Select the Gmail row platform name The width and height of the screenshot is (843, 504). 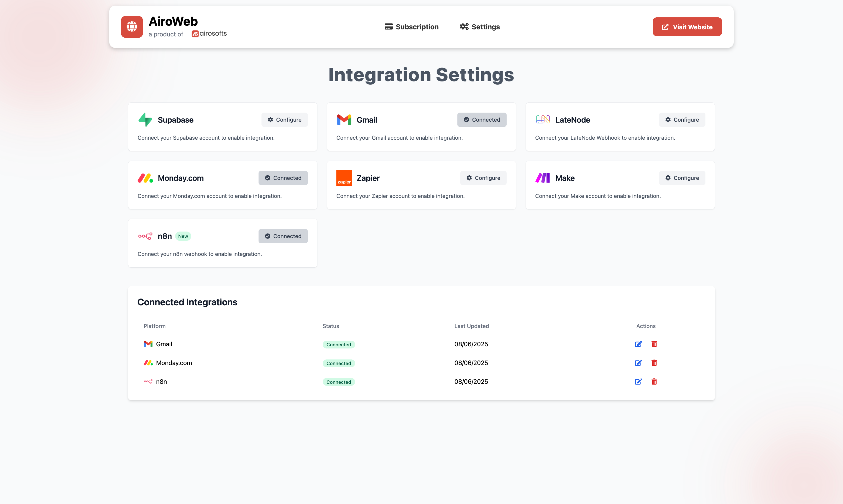164,344
